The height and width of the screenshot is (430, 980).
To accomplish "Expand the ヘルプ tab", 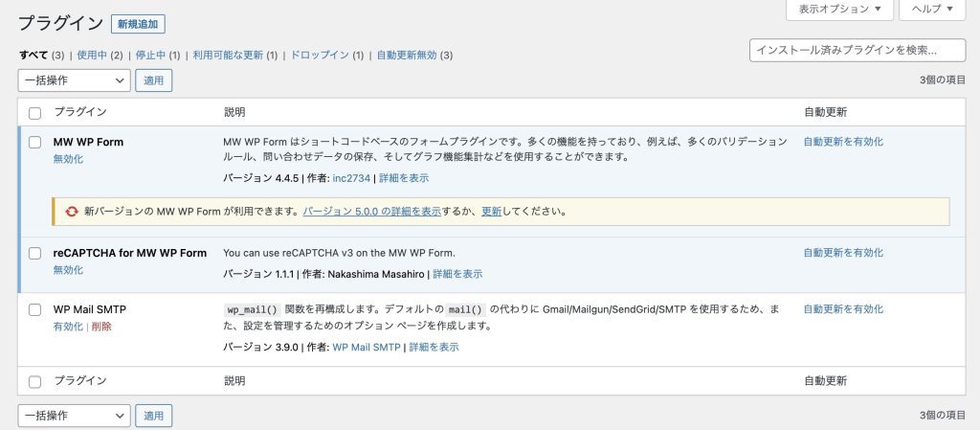I will [932, 9].
